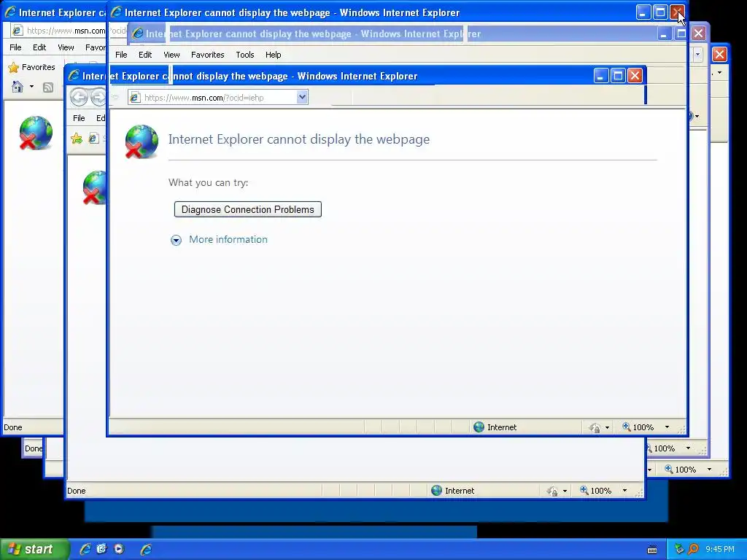Open File menu in front window
The image size is (747, 560).
click(x=121, y=55)
